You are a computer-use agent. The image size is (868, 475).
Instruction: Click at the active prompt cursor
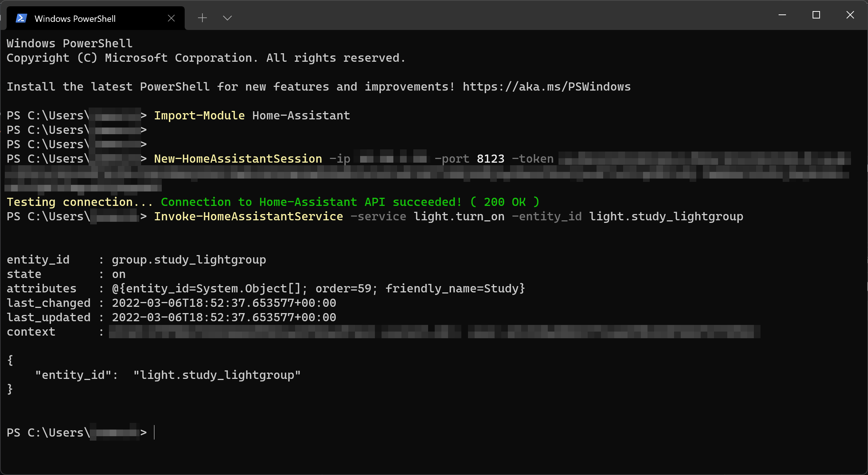tap(154, 432)
